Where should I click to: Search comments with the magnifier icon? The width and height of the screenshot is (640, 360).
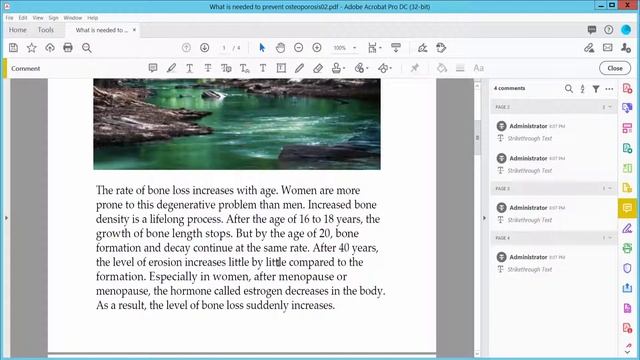pos(569,89)
